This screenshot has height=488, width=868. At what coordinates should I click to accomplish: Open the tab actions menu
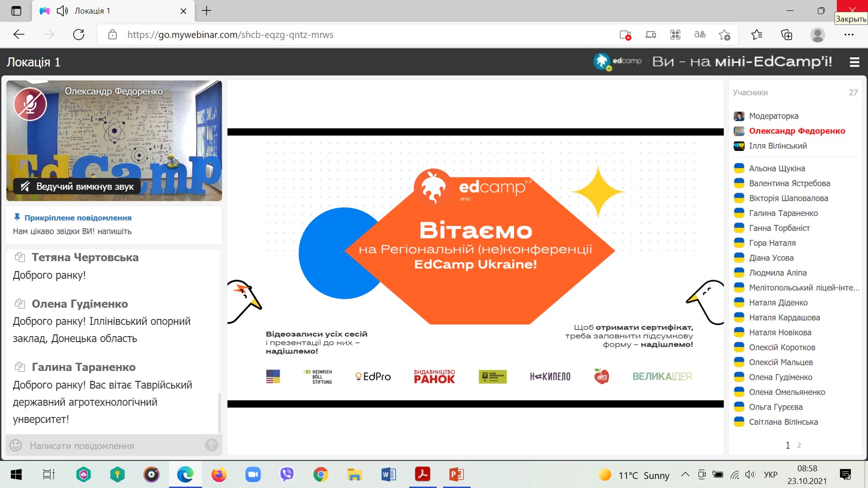tap(16, 11)
